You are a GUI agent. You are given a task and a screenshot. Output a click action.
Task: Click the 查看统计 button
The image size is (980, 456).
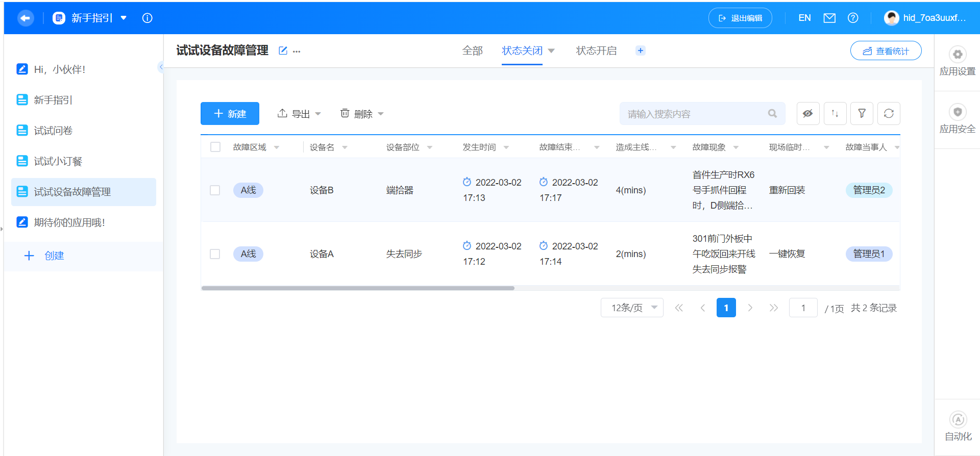[886, 50]
